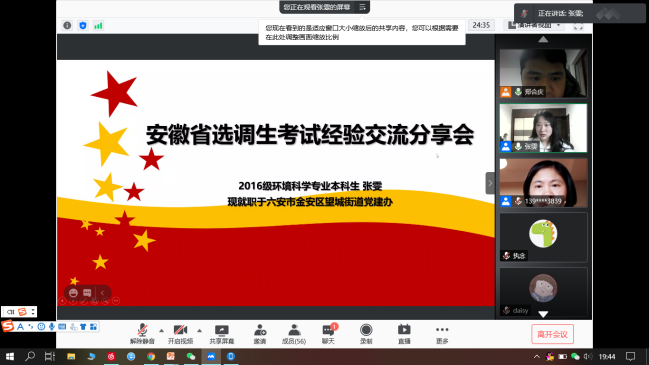Image resolution: width=649 pixels, height=365 pixels.
Task: Open meeting info icon at top left
Action: [67, 26]
